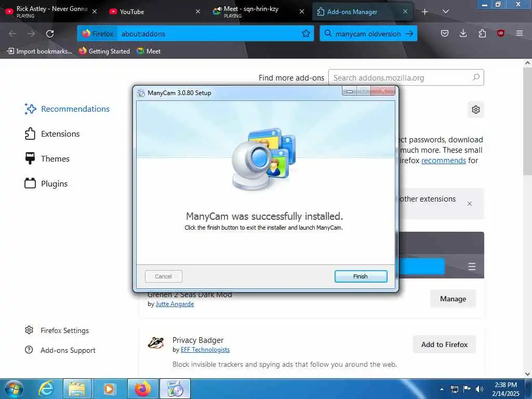Click the Search addons.mozilla.org field
The image size is (532, 399).
(406, 78)
